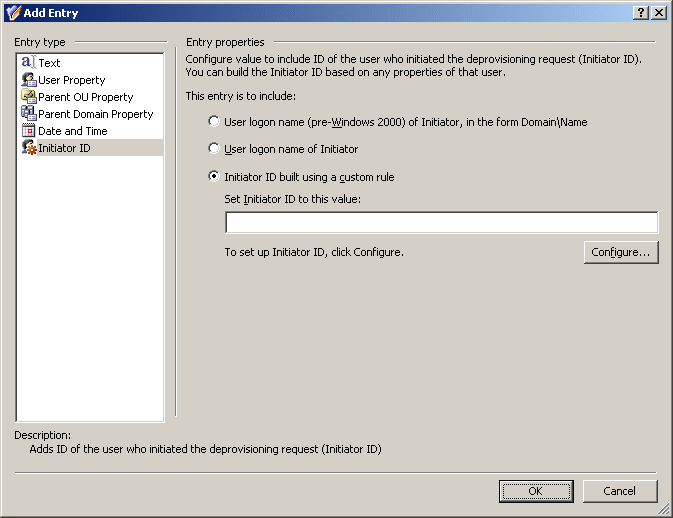Focus the Set Initiator ID value field
This screenshot has height=518, width=673.
pyautogui.click(x=441, y=222)
